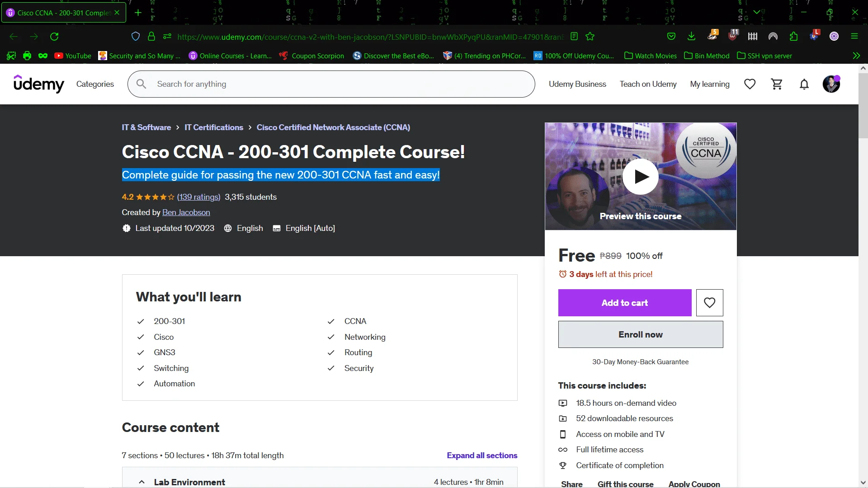Add course to wishlist heart button
The height and width of the screenshot is (488, 868).
tap(709, 303)
